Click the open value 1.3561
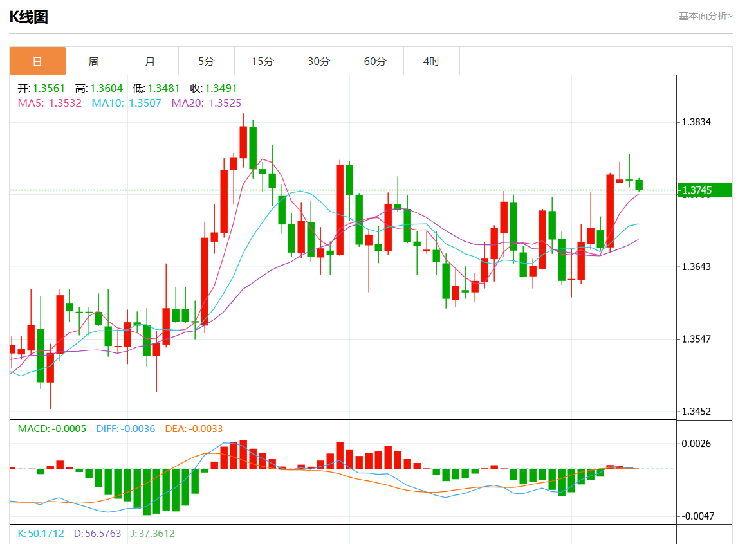 (x=49, y=88)
